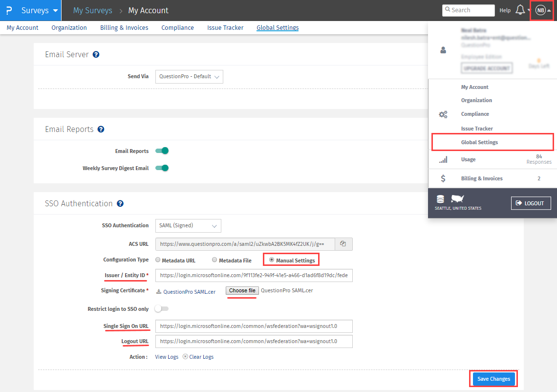The width and height of the screenshot is (557, 392).
Task: Click the SSO Authentication help question icon
Action: 120,204
